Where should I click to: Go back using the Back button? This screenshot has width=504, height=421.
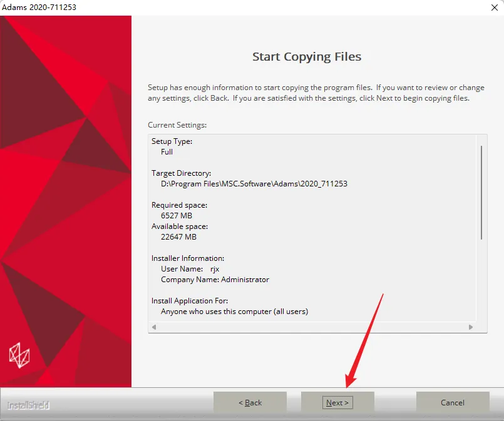pos(250,402)
